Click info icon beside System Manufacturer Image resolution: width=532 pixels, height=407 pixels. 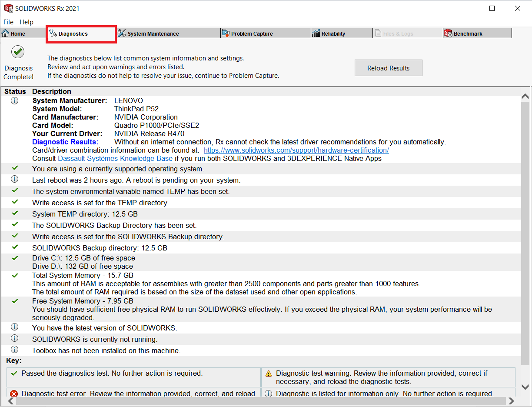[x=14, y=100]
